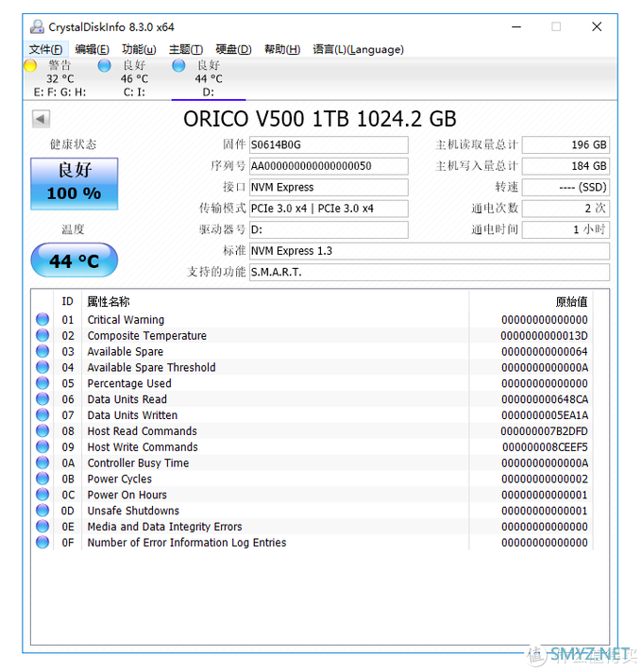Click status orb for Available Spare row (03)
642x672 pixels.
pos(42,351)
